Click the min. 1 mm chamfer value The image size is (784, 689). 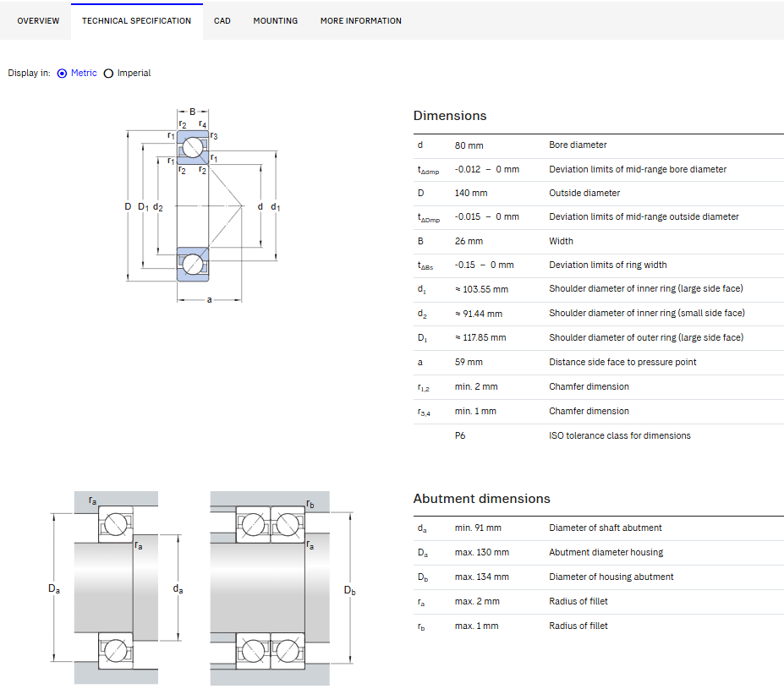pos(475,411)
